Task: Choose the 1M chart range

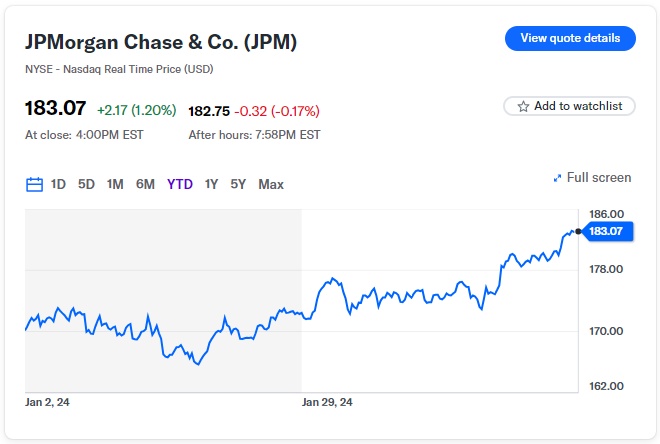Action: (x=115, y=184)
